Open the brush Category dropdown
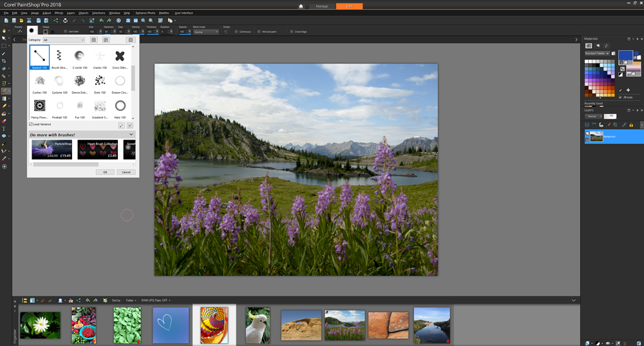644x346 pixels. 64,40
